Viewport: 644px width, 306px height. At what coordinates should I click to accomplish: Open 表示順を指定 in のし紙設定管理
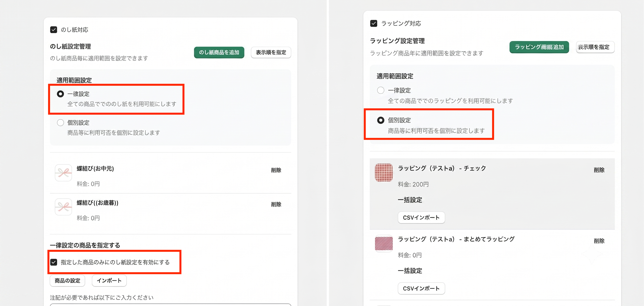[x=271, y=52]
